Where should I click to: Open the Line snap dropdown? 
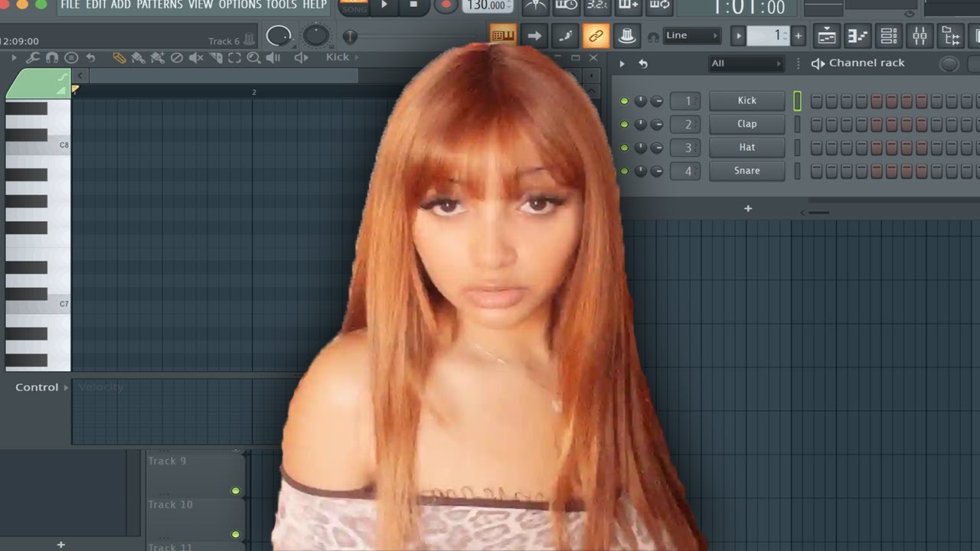(692, 35)
